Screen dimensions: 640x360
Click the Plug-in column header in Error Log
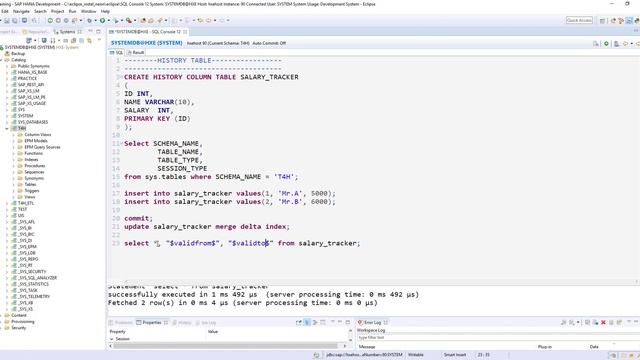click(544, 347)
